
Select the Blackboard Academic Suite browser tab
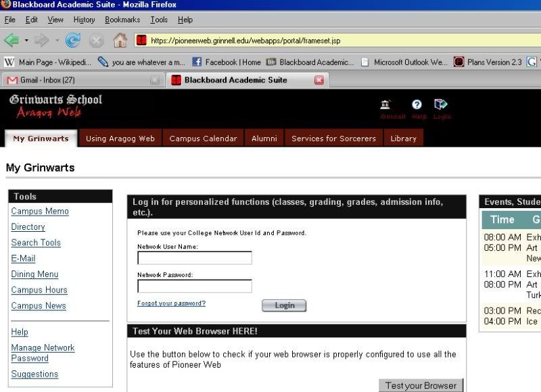[247, 80]
